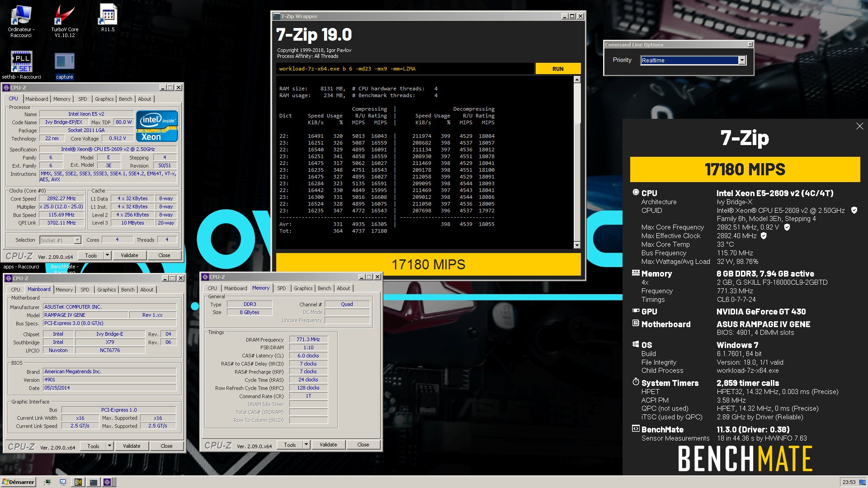Screen dimensions: 868x488
Task: Expand Tools arrow in CPU tab CPU-Z window
Action: point(108,255)
